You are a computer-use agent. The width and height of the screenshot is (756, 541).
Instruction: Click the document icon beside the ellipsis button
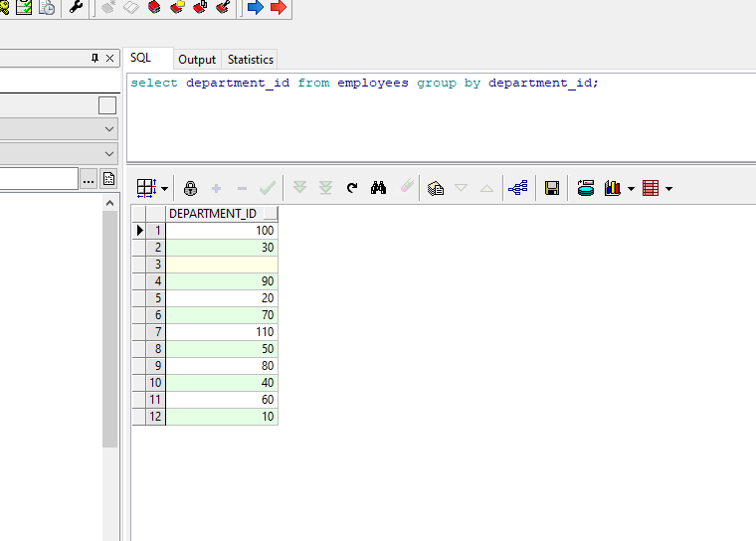point(109,179)
